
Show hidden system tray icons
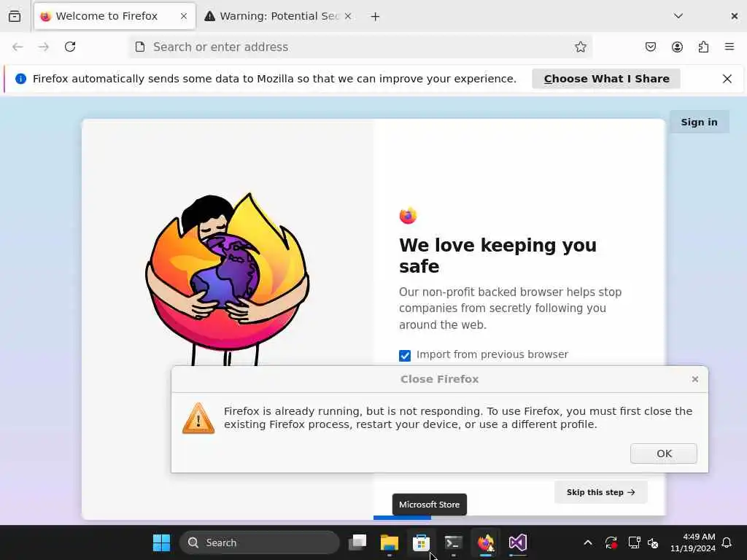tap(588, 542)
